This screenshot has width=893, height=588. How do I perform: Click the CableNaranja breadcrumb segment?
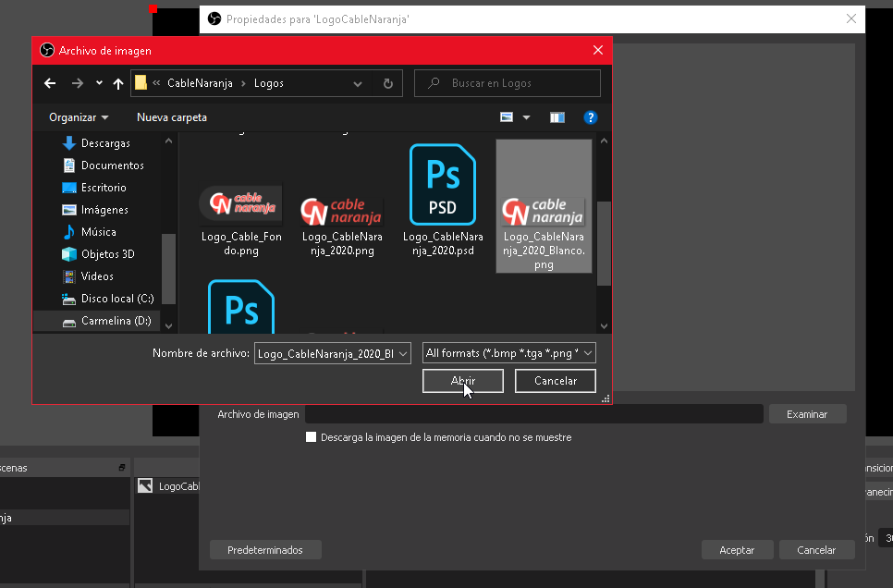click(x=200, y=83)
